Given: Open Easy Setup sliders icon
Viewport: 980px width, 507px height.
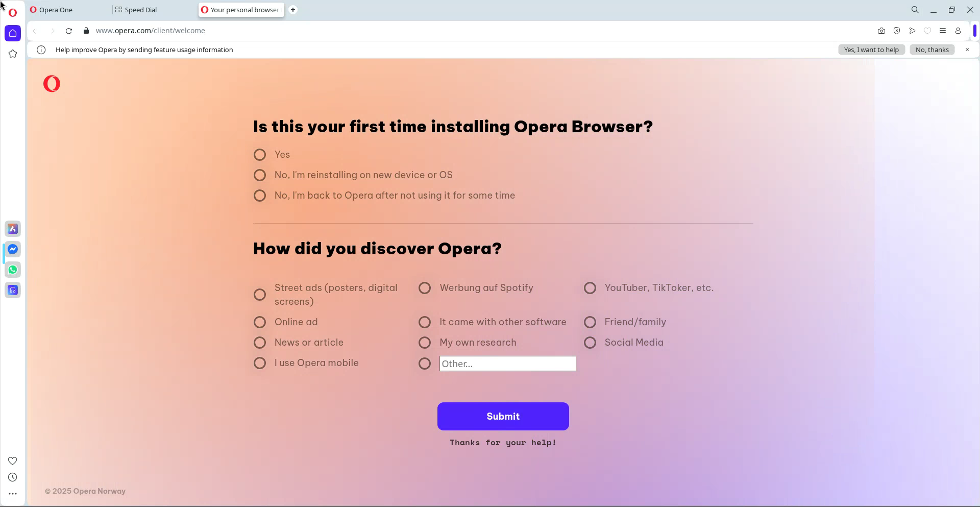Looking at the screenshot, I should click(942, 31).
